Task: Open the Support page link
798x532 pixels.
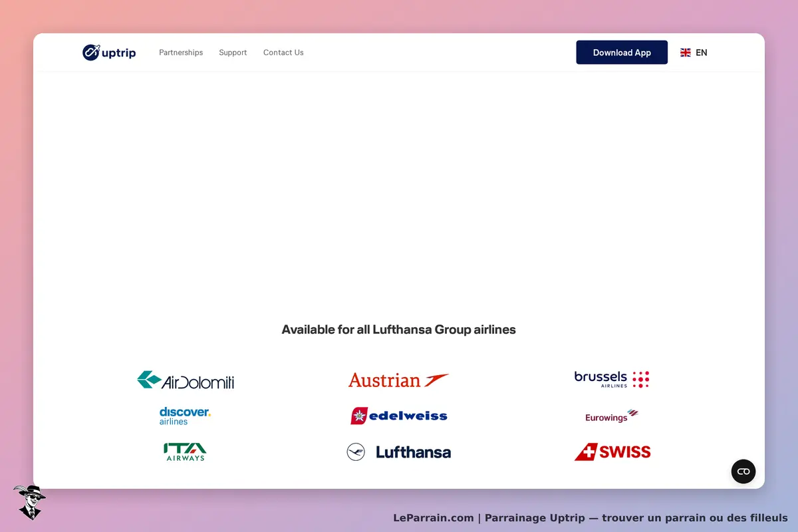Action: pos(233,53)
